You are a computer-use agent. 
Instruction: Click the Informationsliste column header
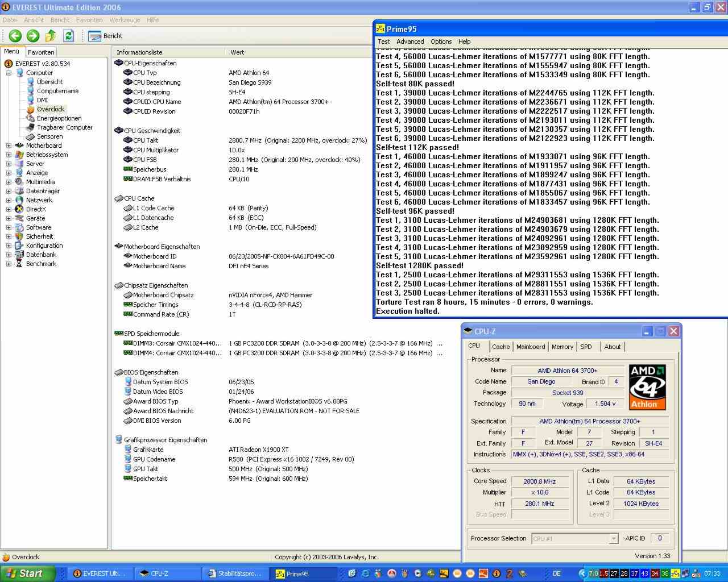point(168,52)
